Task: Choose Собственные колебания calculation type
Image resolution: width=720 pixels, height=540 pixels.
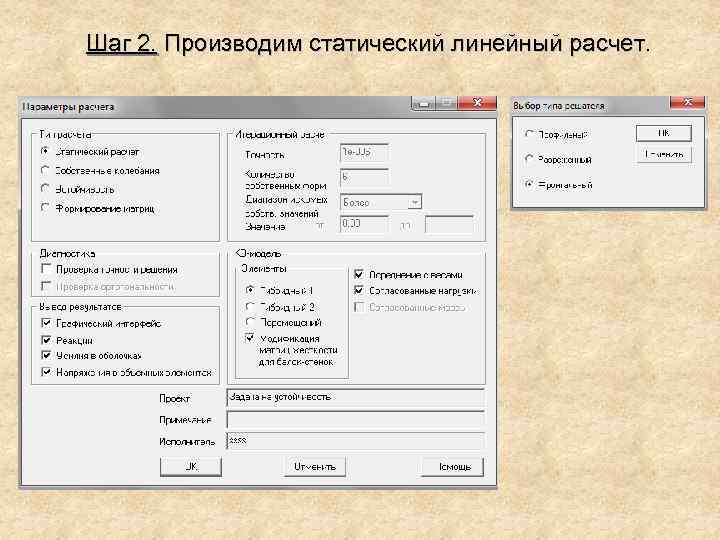Action: (x=45, y=170)
